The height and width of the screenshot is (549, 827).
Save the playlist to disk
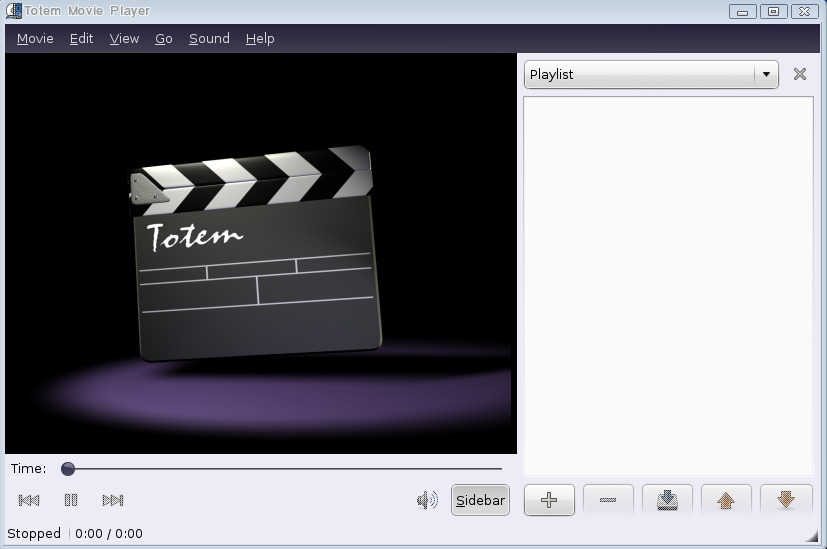click(x=667, y=500)
